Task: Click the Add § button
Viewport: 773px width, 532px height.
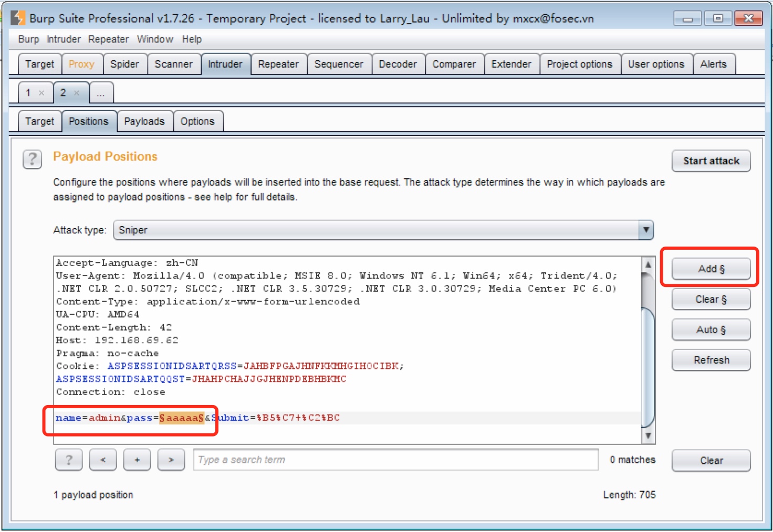Action: [x=711, y=269]
